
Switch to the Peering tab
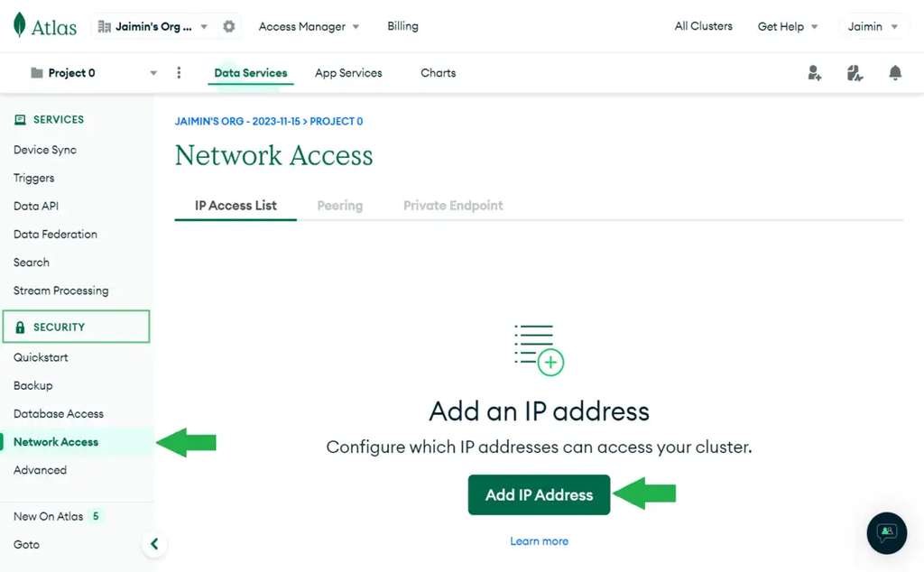(x=339, y=205)
